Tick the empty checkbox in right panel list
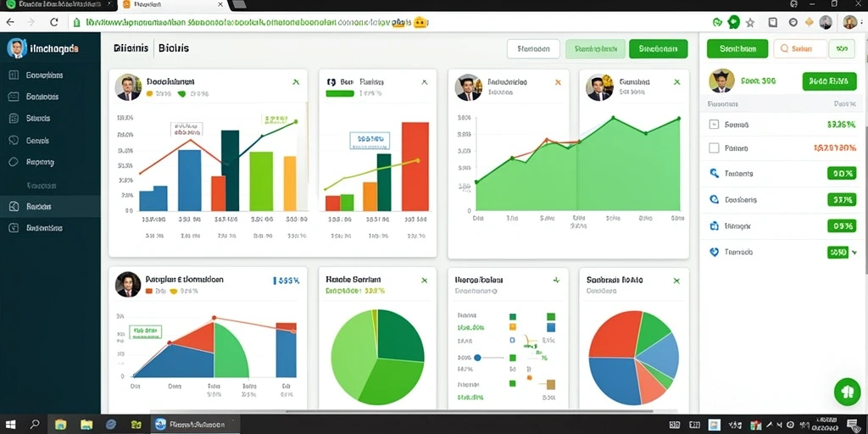 [714, 147]
